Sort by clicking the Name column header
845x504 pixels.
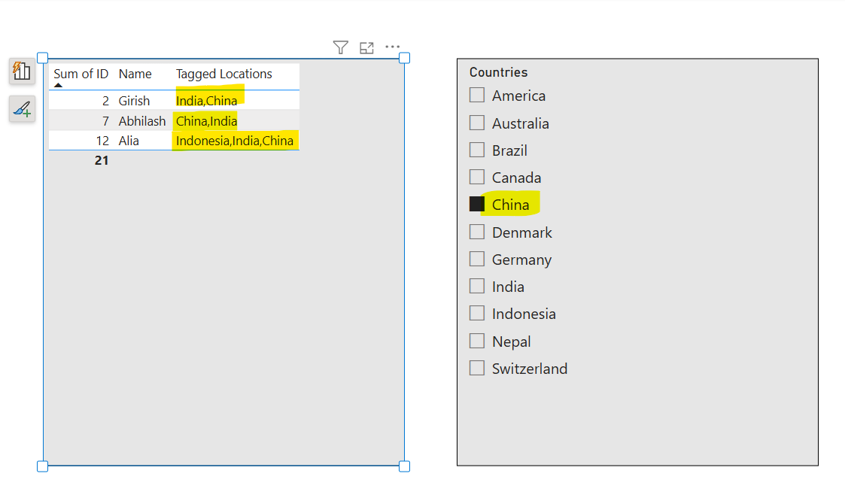135,74
